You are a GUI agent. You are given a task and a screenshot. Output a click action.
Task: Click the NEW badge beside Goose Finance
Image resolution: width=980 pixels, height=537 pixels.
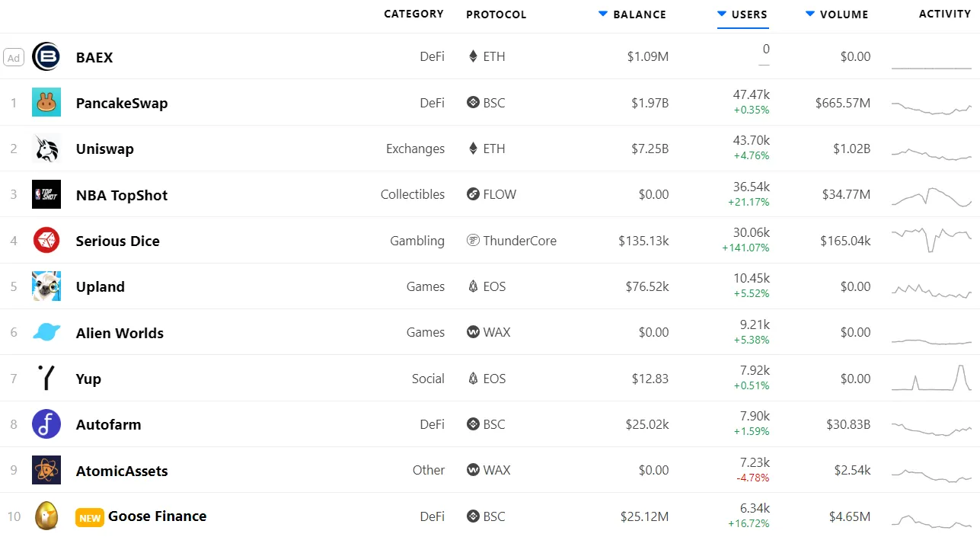[x=90, y=518]
